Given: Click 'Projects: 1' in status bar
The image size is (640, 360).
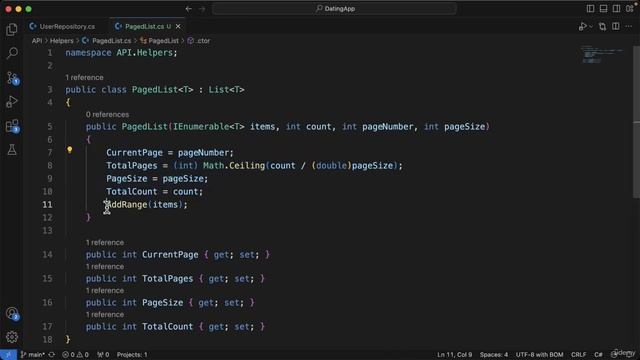Looking at the screenshot, I should pos(132,355).
